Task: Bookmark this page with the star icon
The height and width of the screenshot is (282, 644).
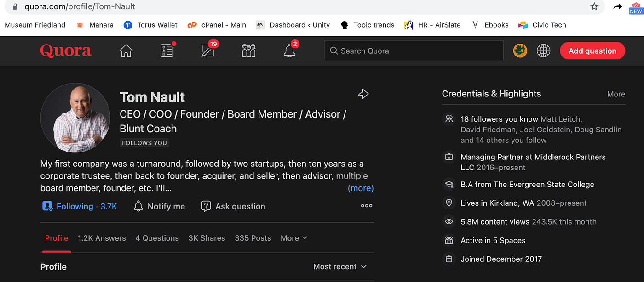Action: 594,6
